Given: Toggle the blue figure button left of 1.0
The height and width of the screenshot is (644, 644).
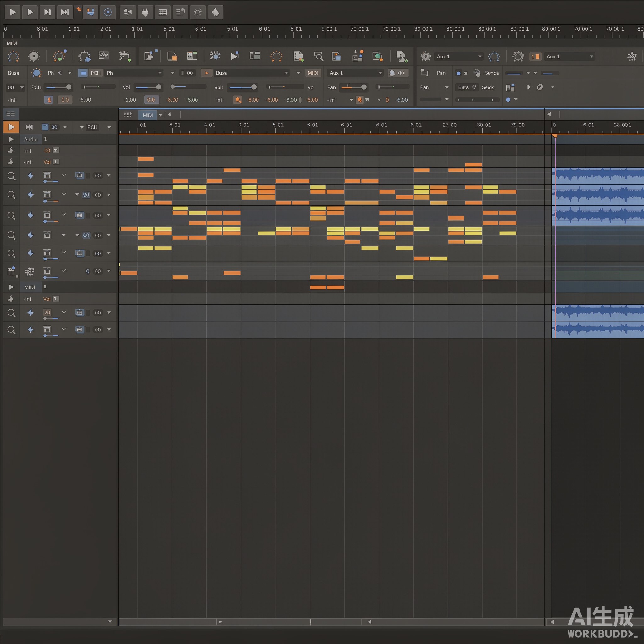Looking at the screenshot, I should pyautogui.click(x=49, y=100).
